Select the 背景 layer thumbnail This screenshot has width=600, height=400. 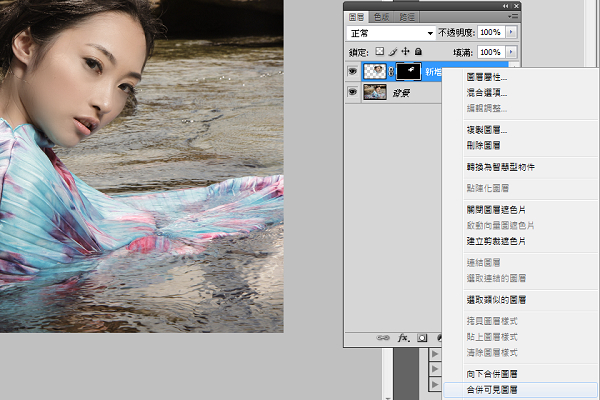click(x=375, y=92)
